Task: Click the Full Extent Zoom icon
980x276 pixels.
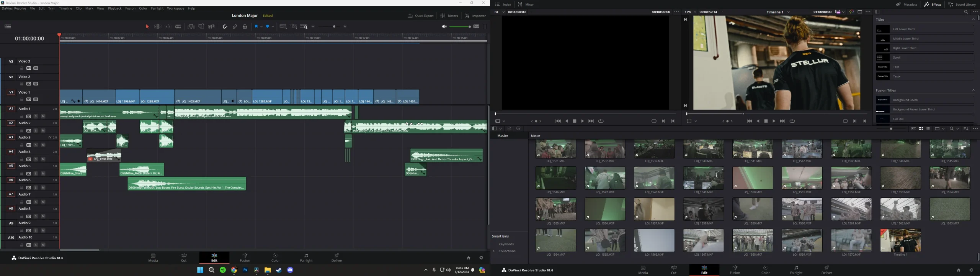Action: 283,26
